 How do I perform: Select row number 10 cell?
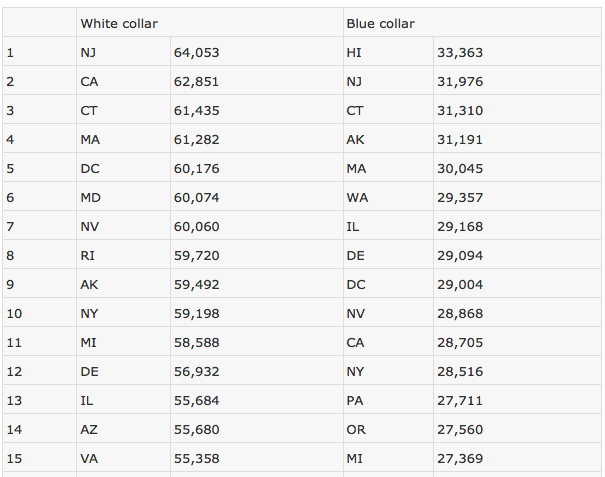tap(39, 312)
